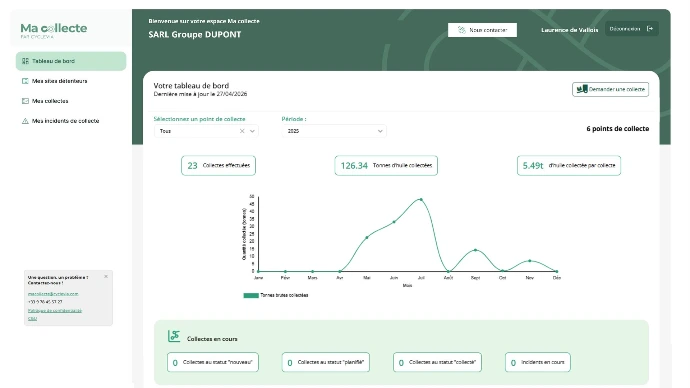Click the phone icon in Nous contacter
690x388 pixels.
tap(462, 30)
